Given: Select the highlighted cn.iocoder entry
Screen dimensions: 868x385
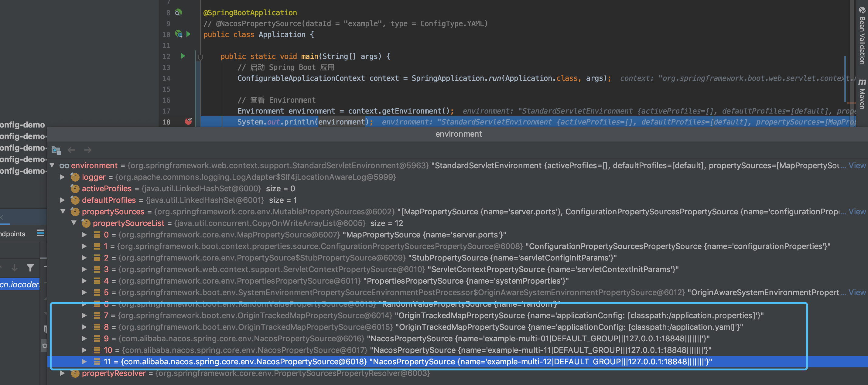Looking at the screenshot, I should click(19, 284).
